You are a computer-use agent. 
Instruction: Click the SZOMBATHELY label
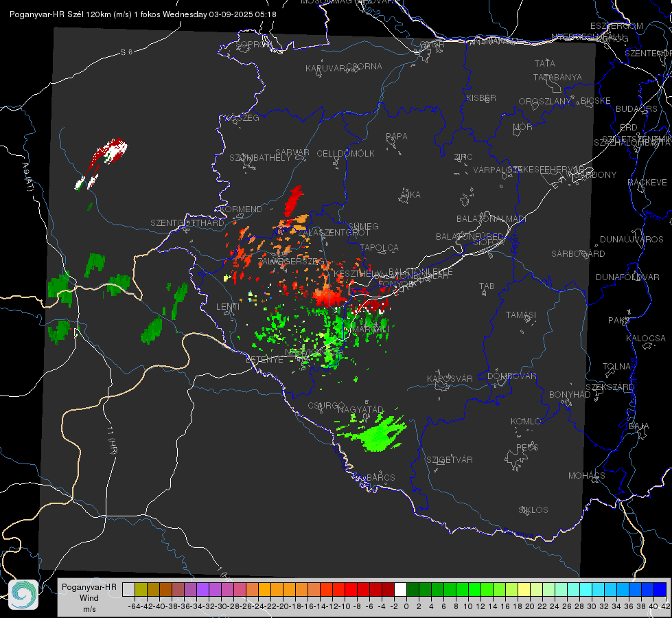[260, 158]
